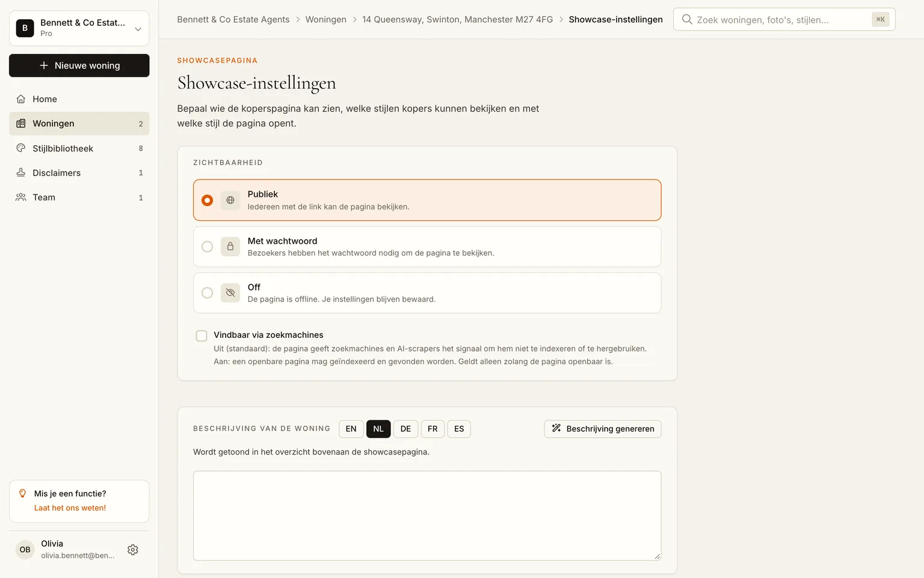The image size is (924, 578).
Task: Switch description language to FR
Action: [433, 429]
